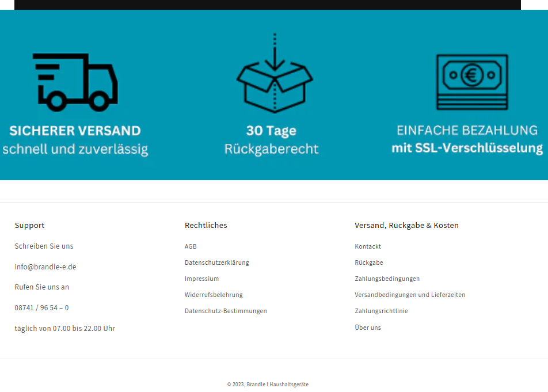The width and height of the screenshot is (548, 392).
Task: Click 'täglich von 07.00 bis 22.00 Uhr'
Action: pos(64,329)
